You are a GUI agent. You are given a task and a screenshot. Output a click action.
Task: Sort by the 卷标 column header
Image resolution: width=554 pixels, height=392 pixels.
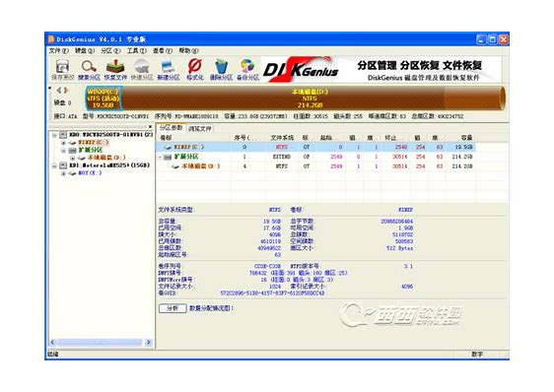193,138
